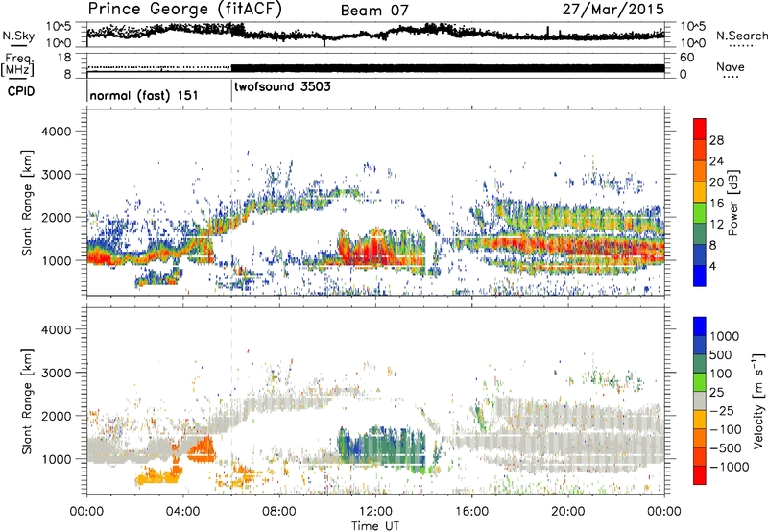Click the 'Freq. [MHz]' label
768x532 pixels.
pyautogui.click(x=17, y=64)
